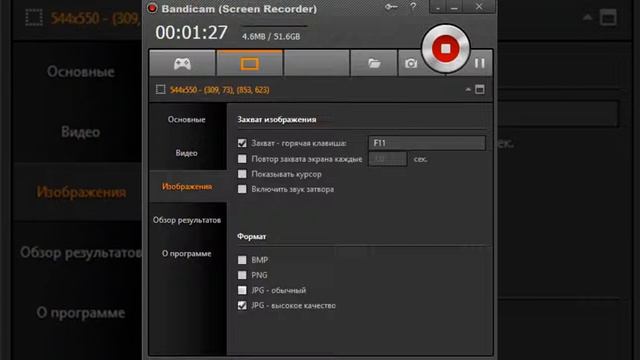This screenshot has height=360, width=640.
Task: Click the key registration icon in title bar
Action: [x=391, y=7]
